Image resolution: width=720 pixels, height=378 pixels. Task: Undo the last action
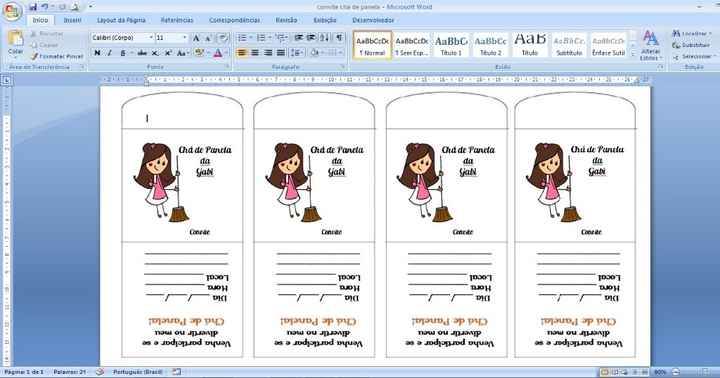click(x=45, y=7)
